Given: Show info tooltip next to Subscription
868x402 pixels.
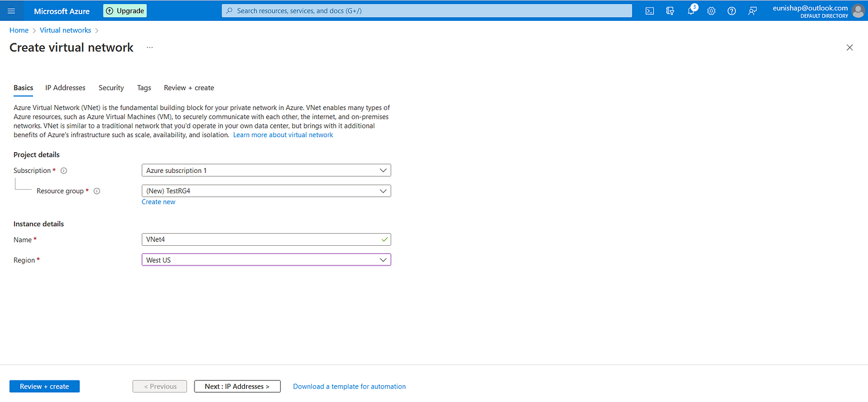Looking at the screenshot, I should (x=64, y=171).
